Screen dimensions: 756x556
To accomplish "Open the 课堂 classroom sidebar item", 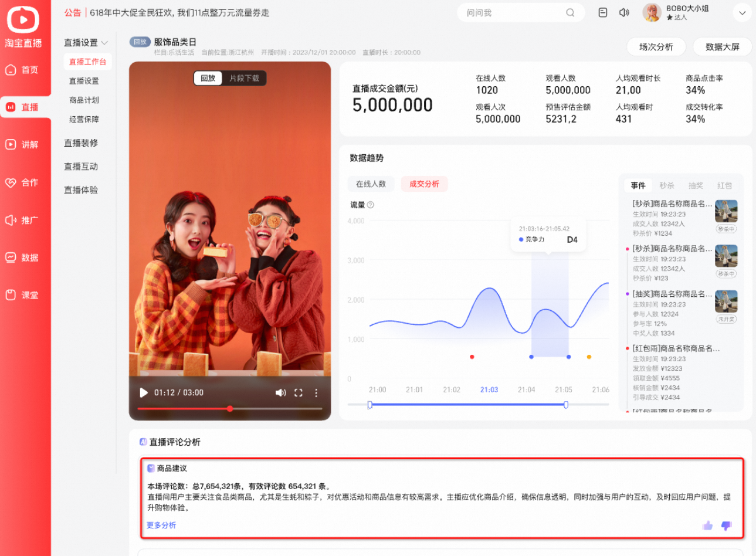I will [22, 295].
